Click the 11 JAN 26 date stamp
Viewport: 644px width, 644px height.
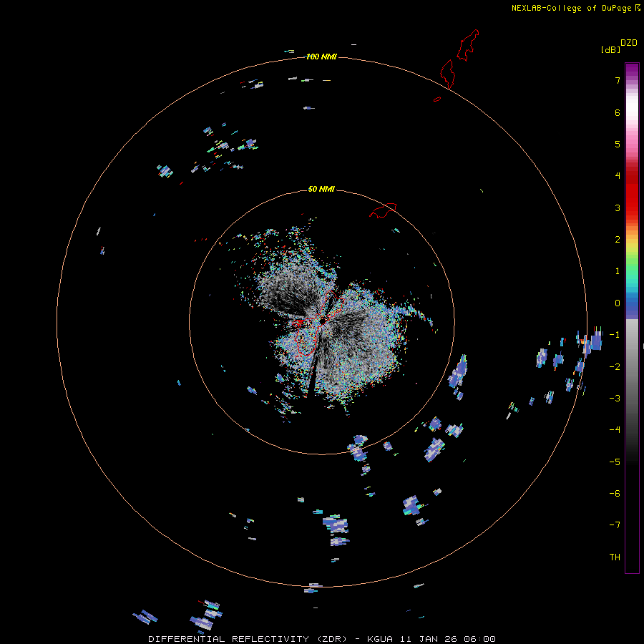(x=429, y=639)
